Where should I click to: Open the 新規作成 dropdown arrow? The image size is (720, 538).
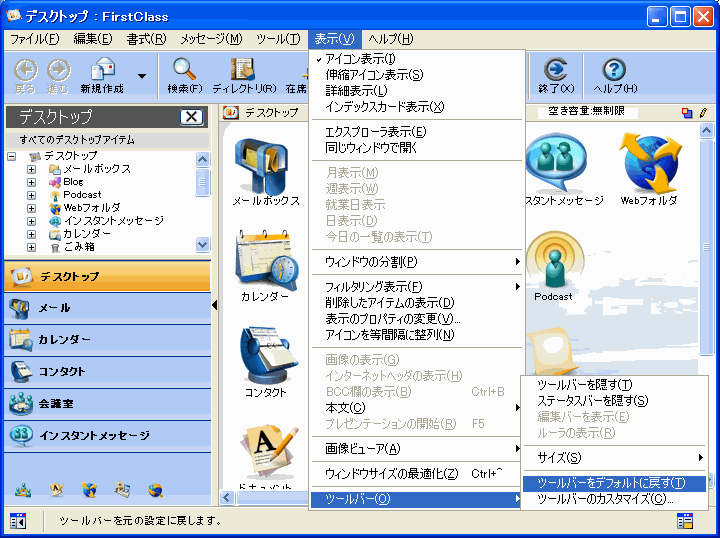pyautogui.click(x=142, y=76)
